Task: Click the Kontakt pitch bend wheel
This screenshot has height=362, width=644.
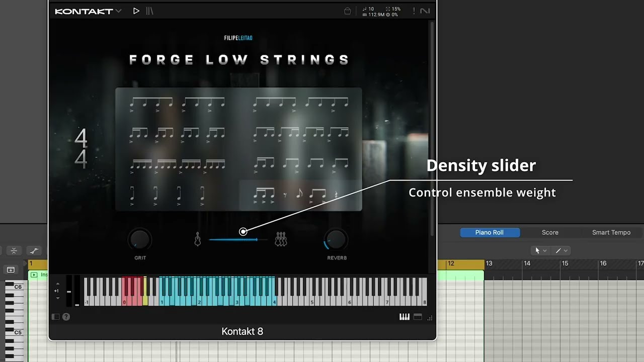Action: [69, 291]
